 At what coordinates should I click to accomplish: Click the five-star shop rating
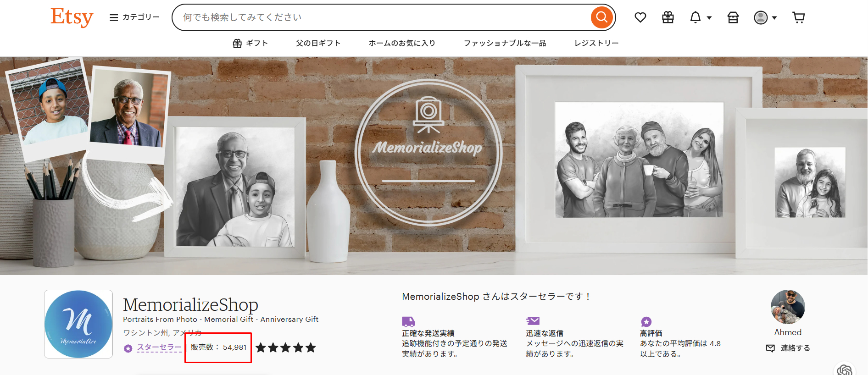point(285,347)
